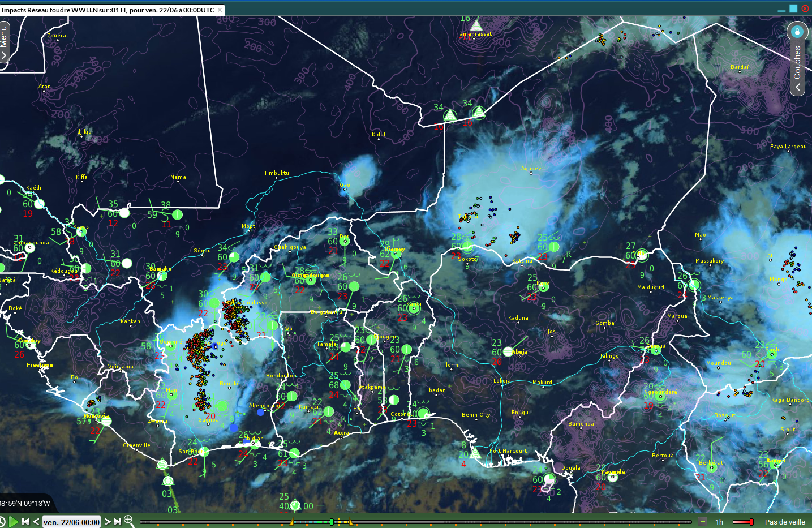
Task: Click the Bangui station label
Action: pyautogui.click(x=776, y=461)
